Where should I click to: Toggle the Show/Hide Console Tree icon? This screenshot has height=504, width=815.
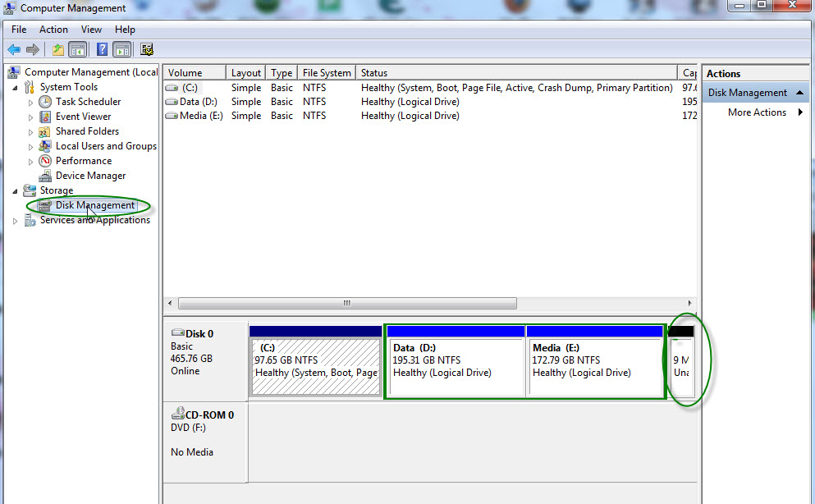tap(77, 50)
